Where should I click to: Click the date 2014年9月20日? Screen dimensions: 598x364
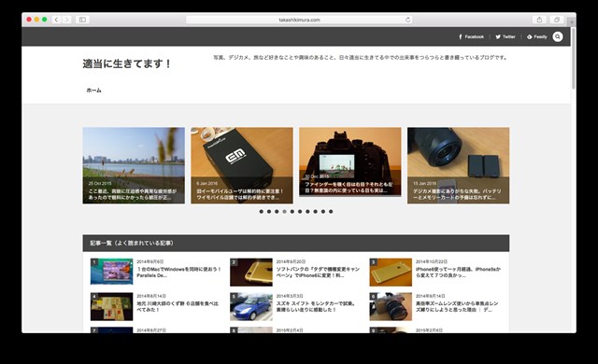[291, 261]
